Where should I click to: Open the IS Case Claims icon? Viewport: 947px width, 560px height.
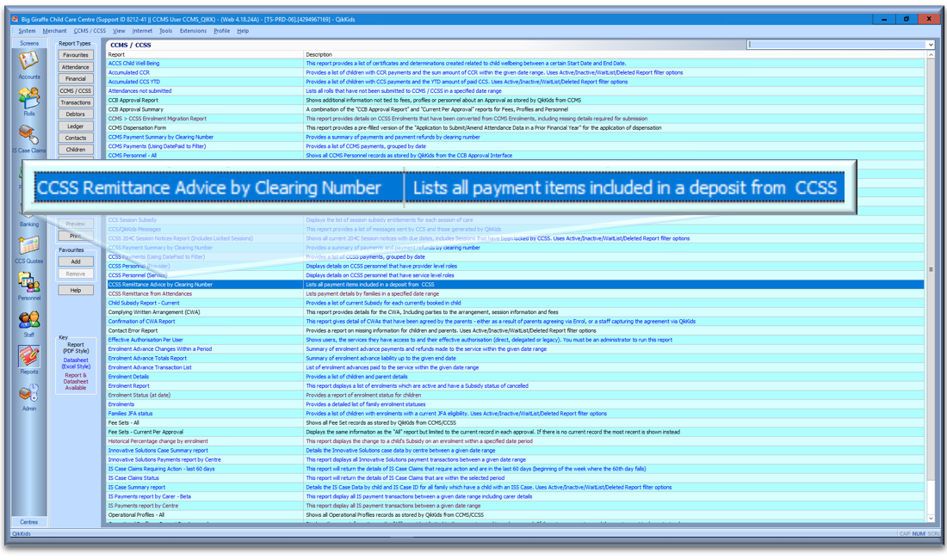click(x=28, y=135)
